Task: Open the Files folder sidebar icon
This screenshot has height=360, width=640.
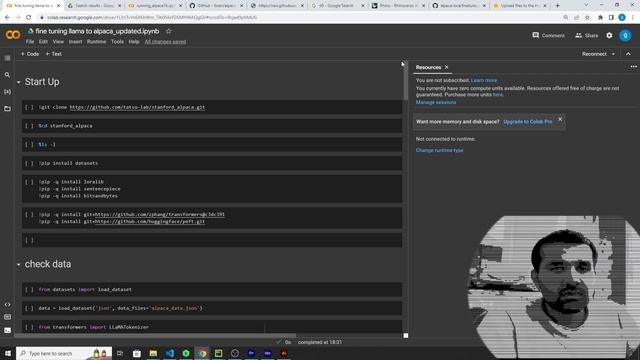Action: (7, 109)
